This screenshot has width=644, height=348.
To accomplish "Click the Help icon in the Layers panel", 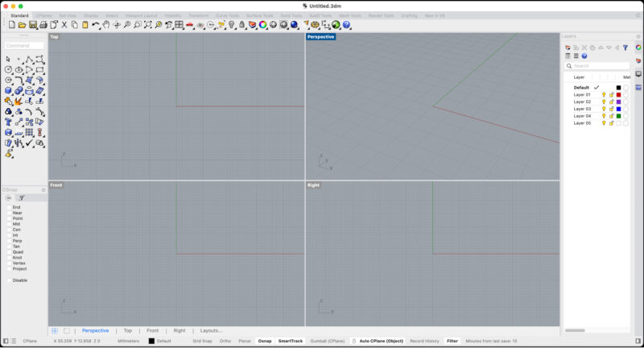I will pos(584,56).
